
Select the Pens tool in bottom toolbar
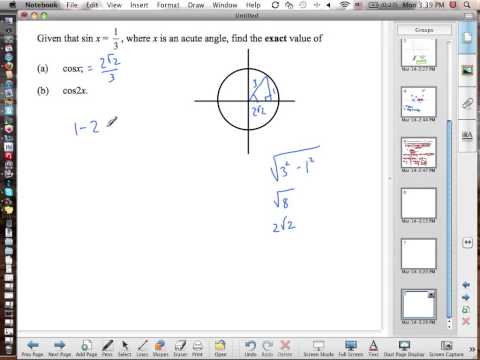107,348
